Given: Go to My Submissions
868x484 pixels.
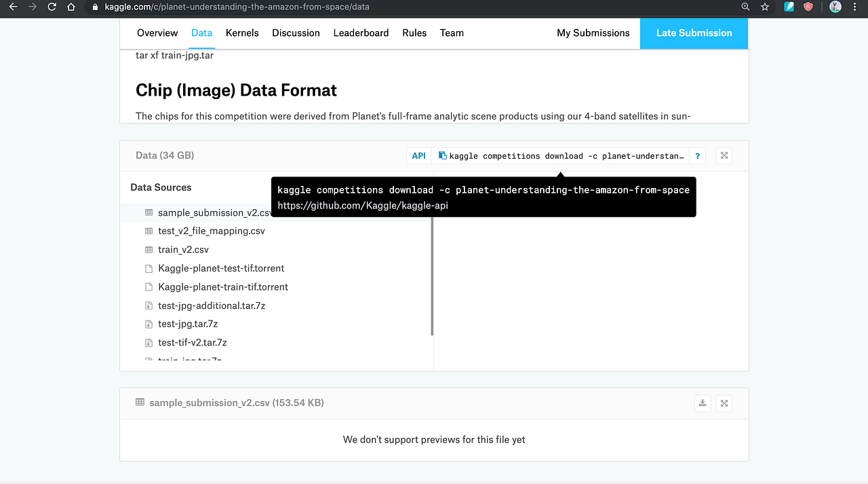Looking at the screenshot, I should (593, 33).
